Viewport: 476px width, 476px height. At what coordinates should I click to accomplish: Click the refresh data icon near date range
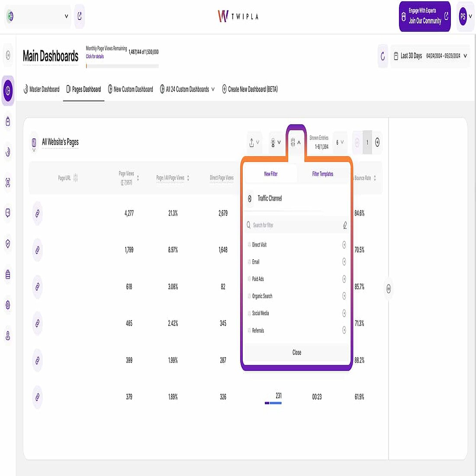[x=383, y=56]
